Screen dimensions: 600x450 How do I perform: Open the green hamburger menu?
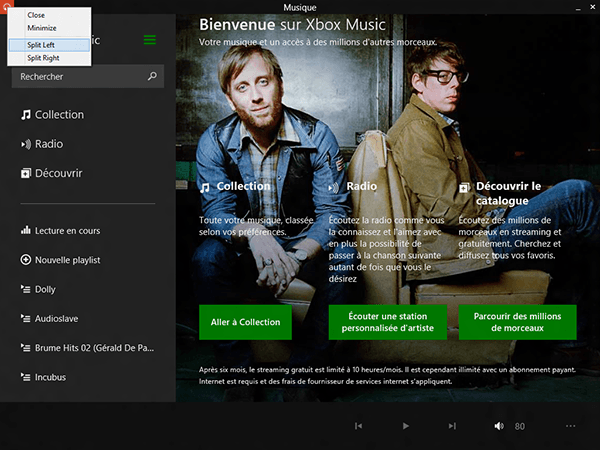[150, 40]
